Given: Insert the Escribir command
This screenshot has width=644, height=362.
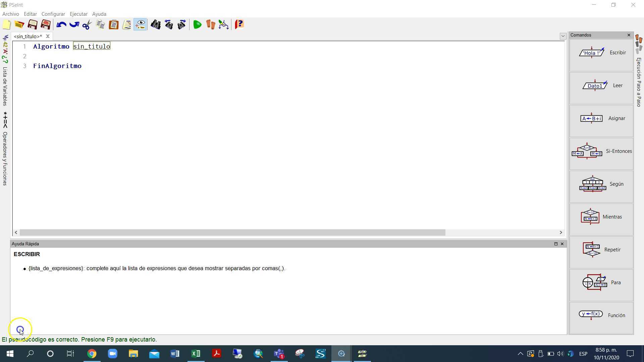Looking at the screenshot, I should 601,53.
